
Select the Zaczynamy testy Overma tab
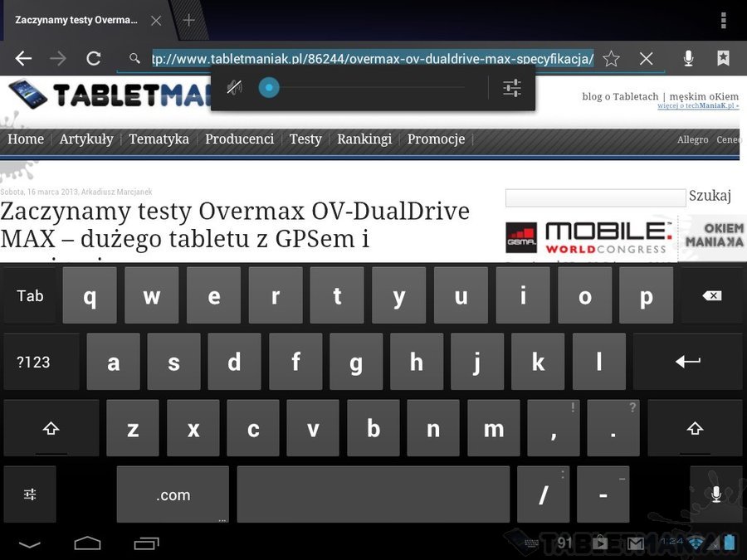(76, 20)
